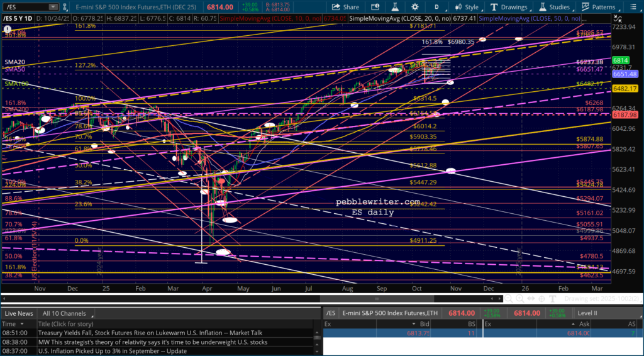Click the text 'T' drawing icon below chart
Image resolution: width=644 pixels, height=356 pixels.
tap(552, 299)
